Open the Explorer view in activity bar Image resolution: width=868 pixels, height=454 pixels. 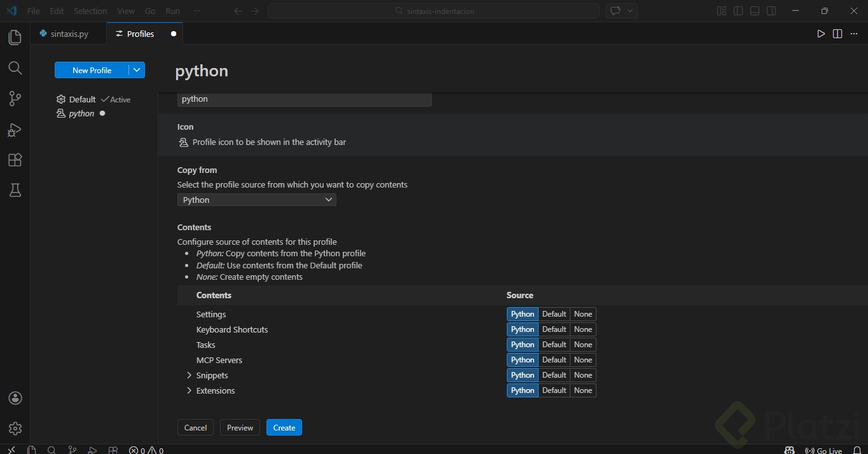tap(15, 38)
